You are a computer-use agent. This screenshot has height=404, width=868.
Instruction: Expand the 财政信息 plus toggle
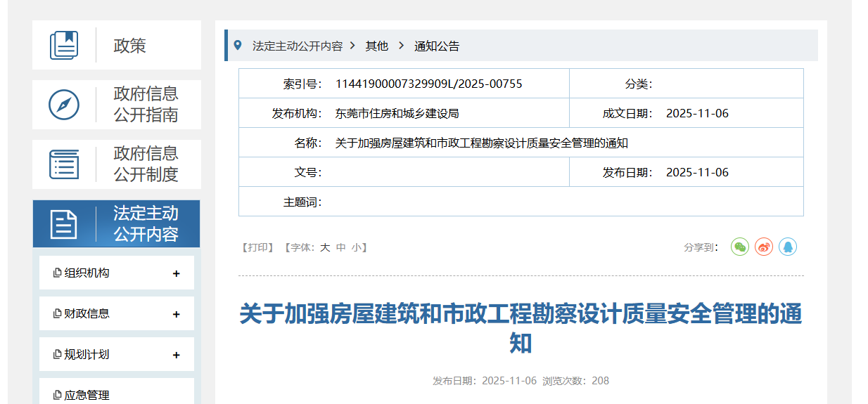click(176, 314)
